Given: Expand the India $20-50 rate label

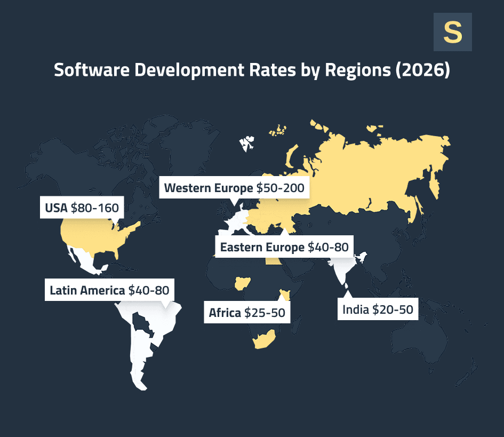Looking at the screenshot, I should pos(377,309).
